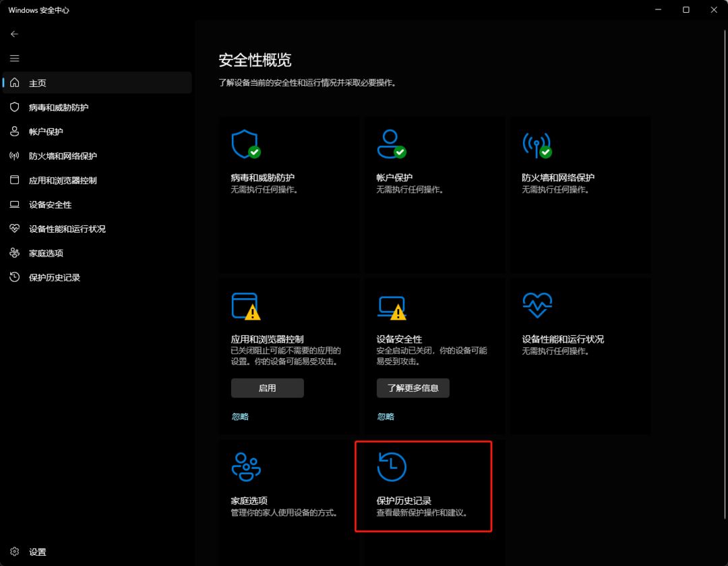Open the 保护历史记录 card title
728x566 pixels.
pyautogui.click(x=404, y=501)
